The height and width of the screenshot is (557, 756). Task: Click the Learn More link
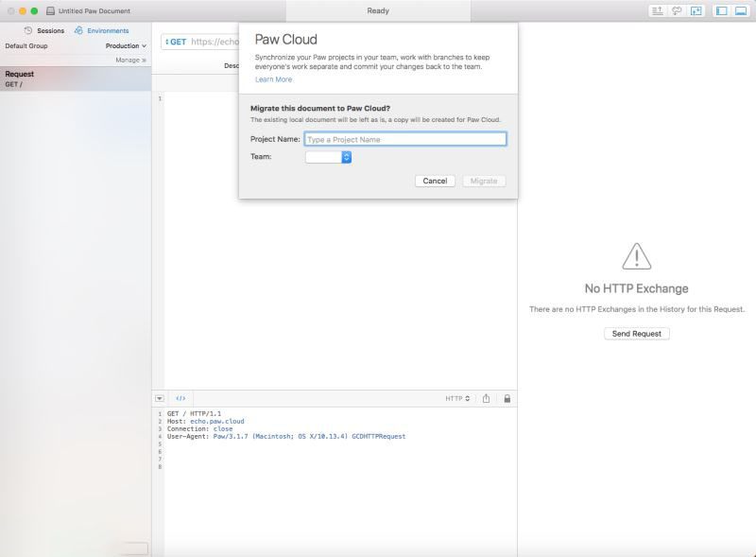click(273, 79)
